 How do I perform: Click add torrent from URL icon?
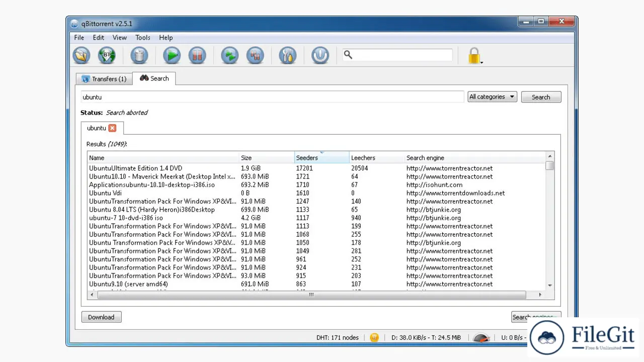click(x=107, y=55)
